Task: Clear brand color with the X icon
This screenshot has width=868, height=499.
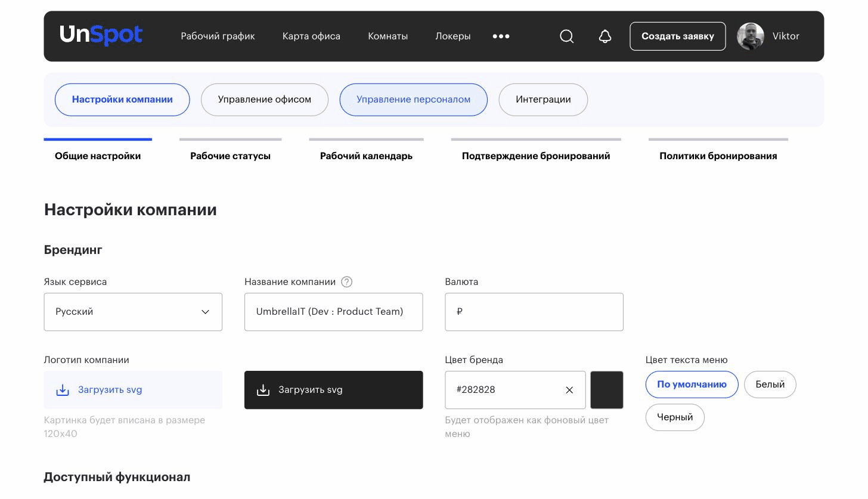Action: (x=569, y=390)
